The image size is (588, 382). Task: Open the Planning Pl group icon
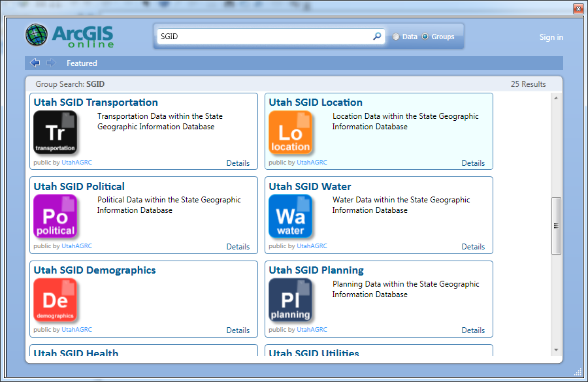[290, 300]
